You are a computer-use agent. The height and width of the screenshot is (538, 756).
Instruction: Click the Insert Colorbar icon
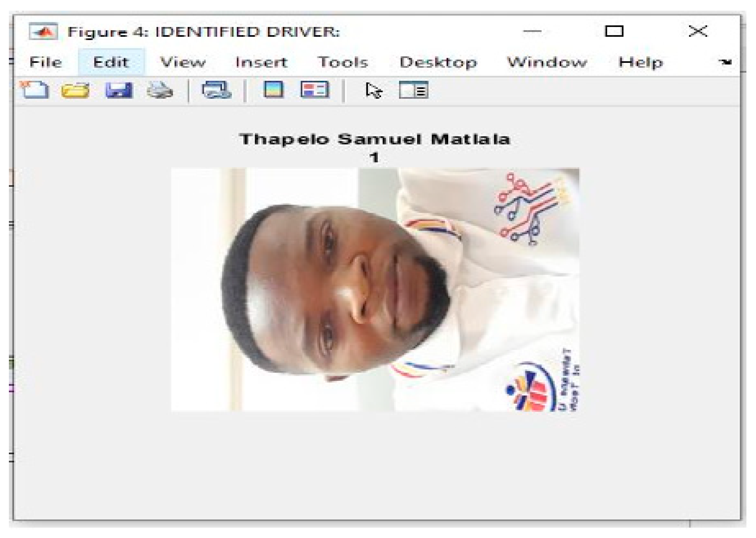tap(273, 90)
